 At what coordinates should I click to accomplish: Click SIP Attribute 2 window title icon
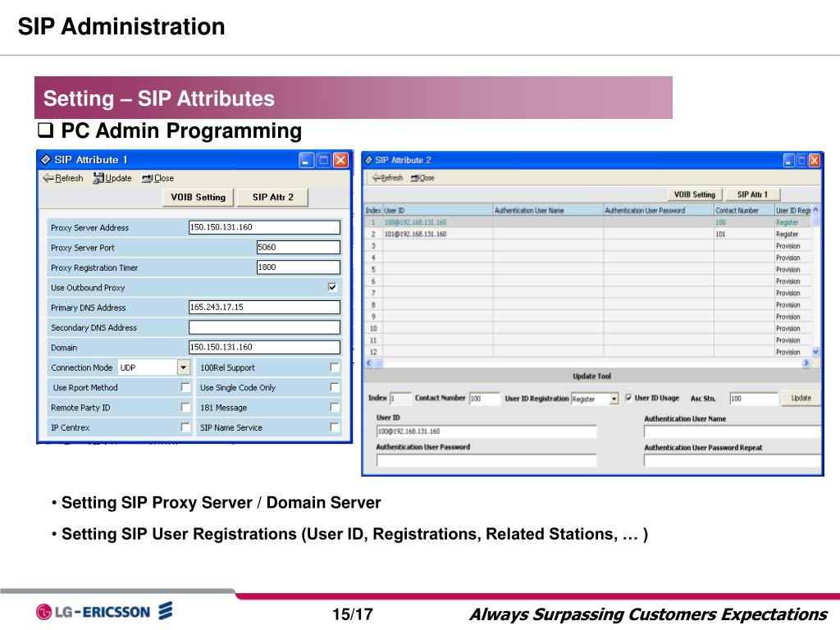[368, 160]
